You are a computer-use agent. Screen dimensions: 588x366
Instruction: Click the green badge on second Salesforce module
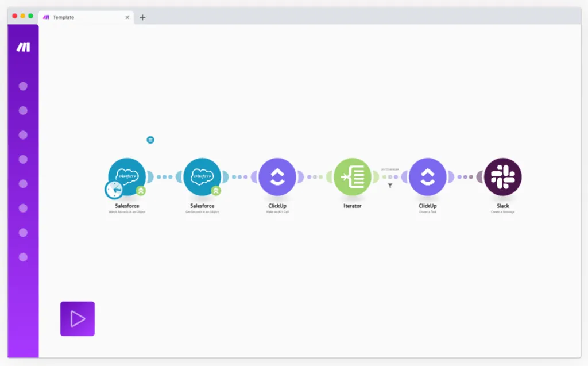pos(216,191)
